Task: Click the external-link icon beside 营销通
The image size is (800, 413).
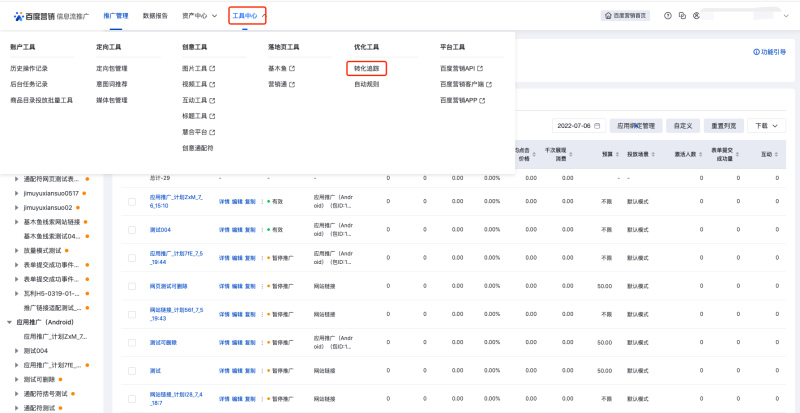Action: (x=292, y=84)
